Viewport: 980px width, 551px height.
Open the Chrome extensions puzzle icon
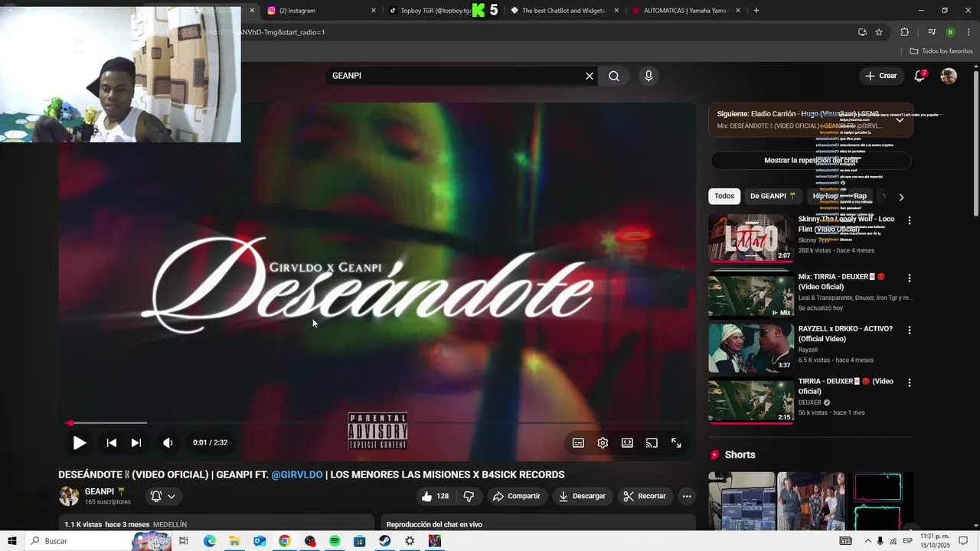point(904,32)
